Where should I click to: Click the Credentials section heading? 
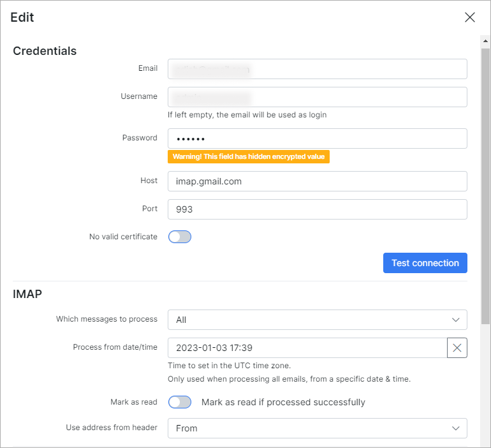pos(45,51)
